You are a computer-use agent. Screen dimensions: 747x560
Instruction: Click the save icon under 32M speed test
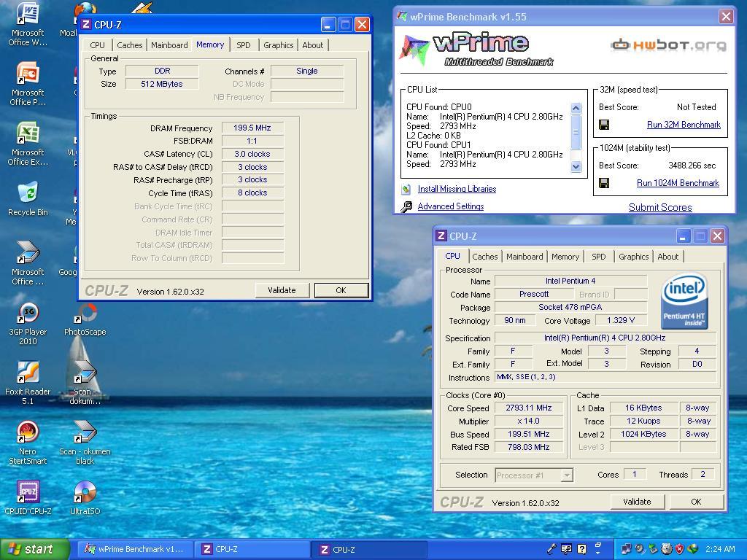click(x=604, y=125)
